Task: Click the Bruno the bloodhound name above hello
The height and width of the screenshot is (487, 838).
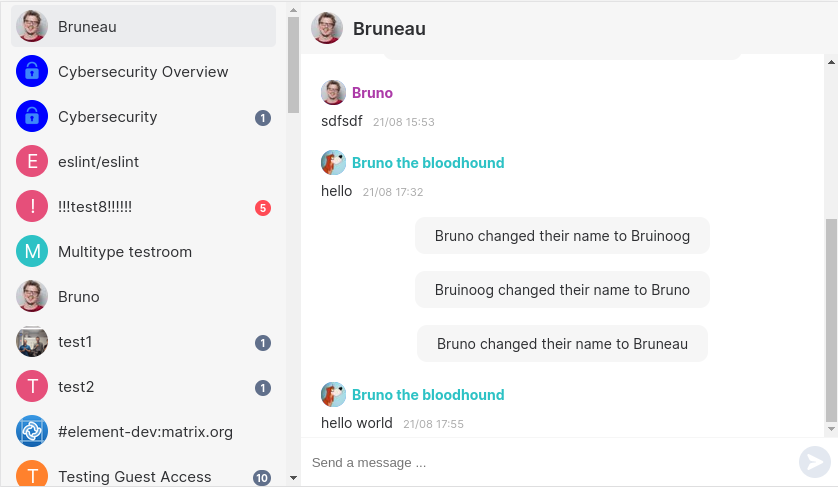Action: click(428, 163)
